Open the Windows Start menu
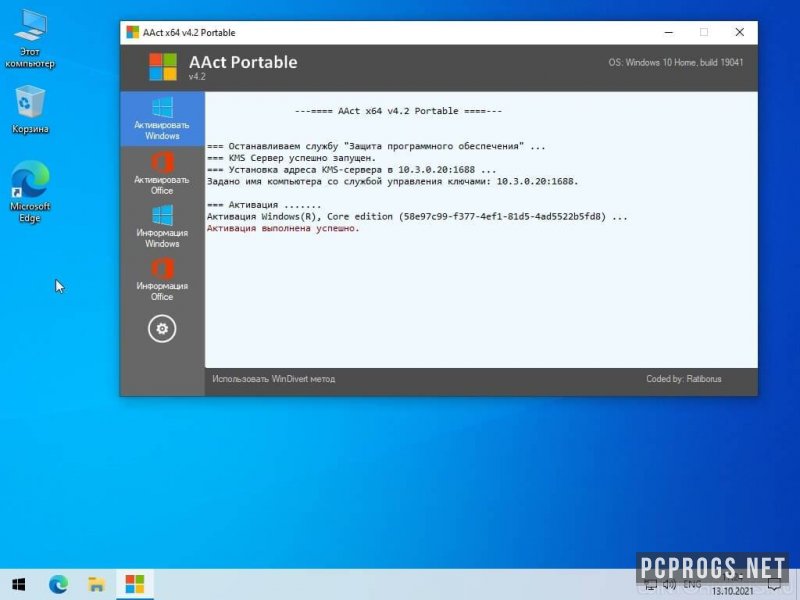 click(x=19, y=584)
